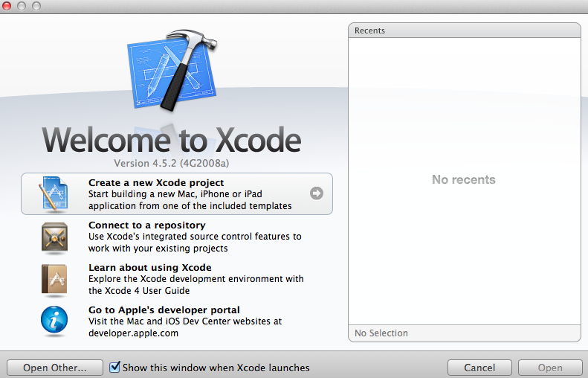Click the Cancel button
Screen dimensions: 588x378
(479, 368)
